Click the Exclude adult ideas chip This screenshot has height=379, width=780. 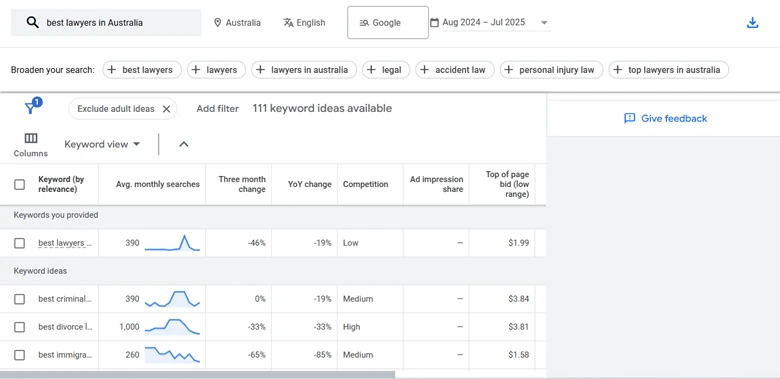point(122,109)
